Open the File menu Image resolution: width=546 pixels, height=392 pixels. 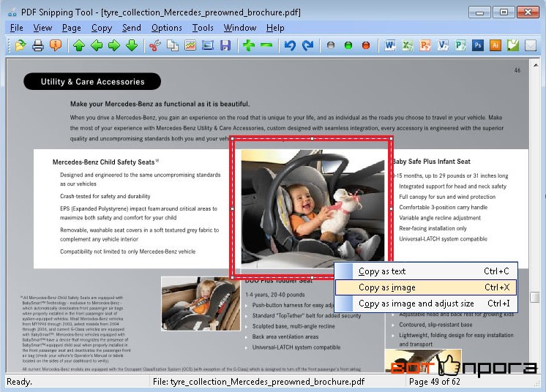coord(17,28)
